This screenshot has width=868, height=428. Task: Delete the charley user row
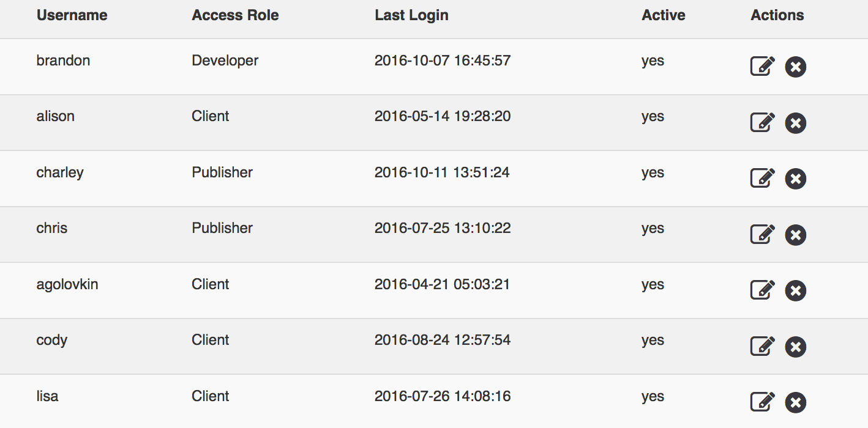click(795, 179)
